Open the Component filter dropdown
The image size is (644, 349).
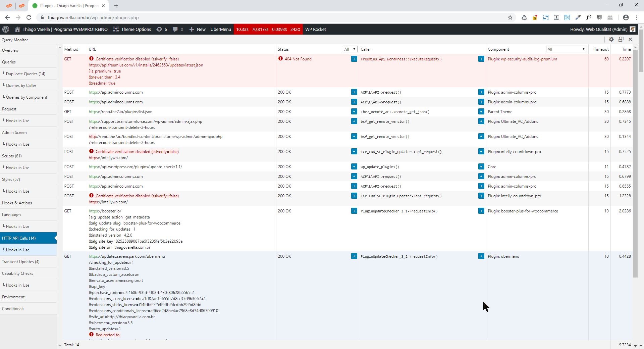coord(566,49)
